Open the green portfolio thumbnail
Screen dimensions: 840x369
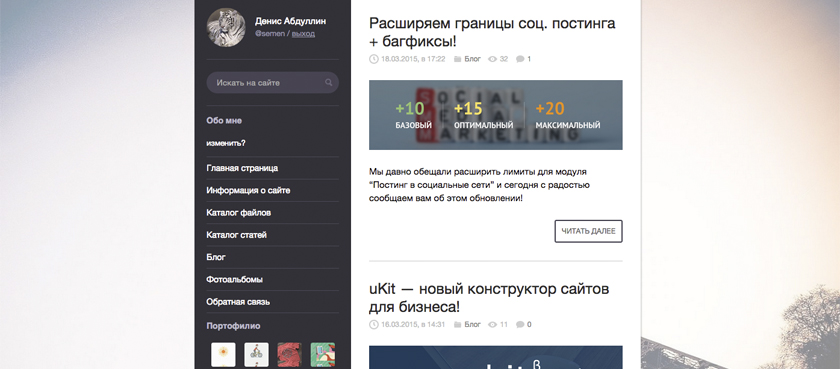tap(322, 355)
